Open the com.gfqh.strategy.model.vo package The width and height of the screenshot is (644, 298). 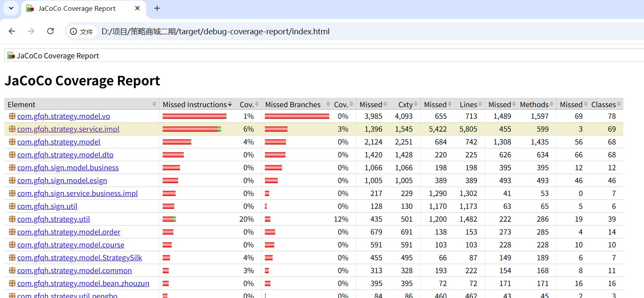(x=64, y=116)
